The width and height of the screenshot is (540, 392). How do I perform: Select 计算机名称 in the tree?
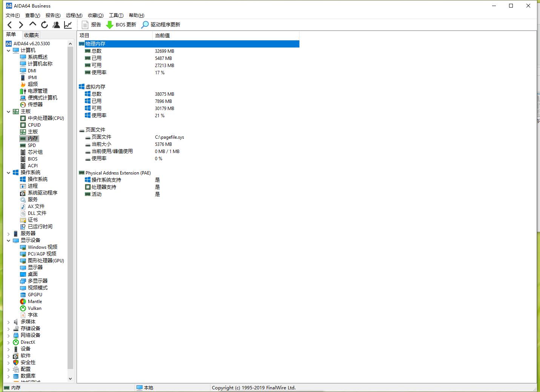point(40,64)
